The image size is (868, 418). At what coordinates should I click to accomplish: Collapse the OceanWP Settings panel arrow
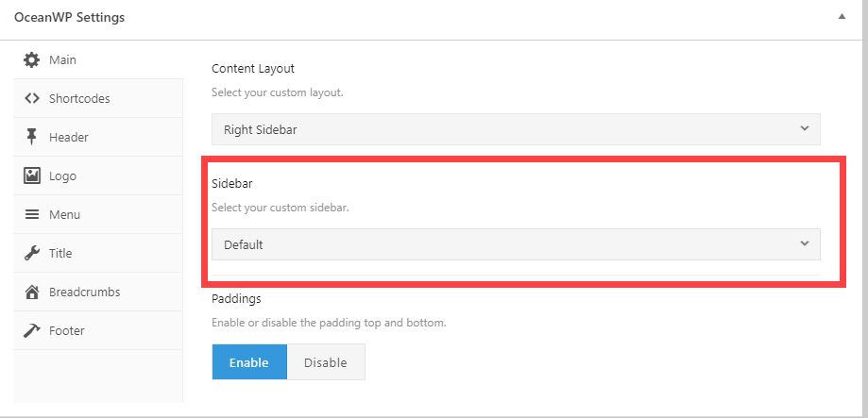pyautogui.click(x=842, y=17)
